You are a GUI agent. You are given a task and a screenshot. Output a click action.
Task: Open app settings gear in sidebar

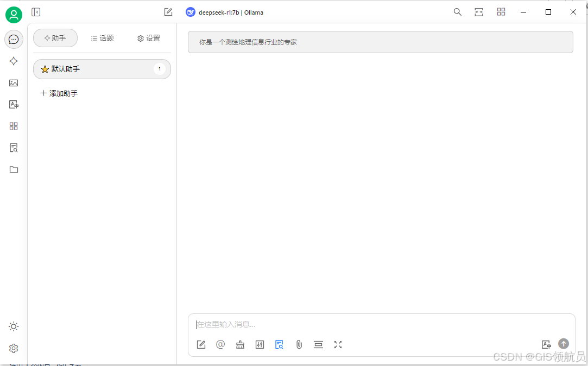(x=14, y=349)
